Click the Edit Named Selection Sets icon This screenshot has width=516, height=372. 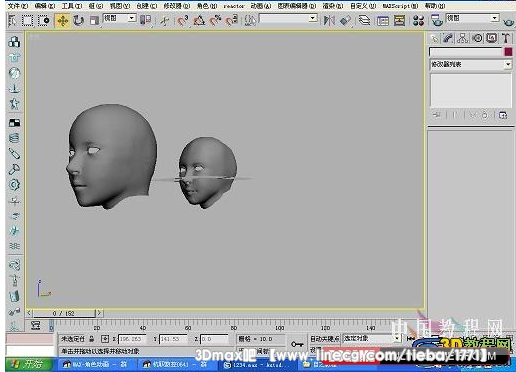point(250,20)
